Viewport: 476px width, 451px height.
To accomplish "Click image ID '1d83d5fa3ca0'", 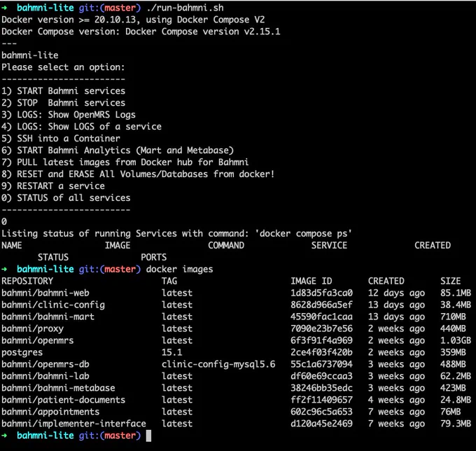I will click(x=322, y=293).
